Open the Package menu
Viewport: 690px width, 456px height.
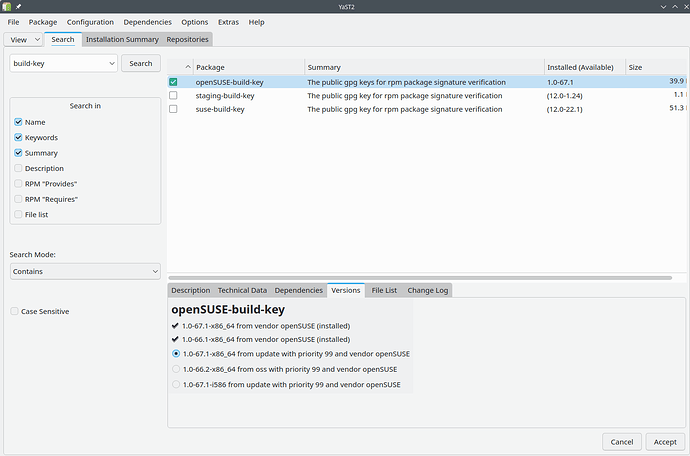coord(43,22)
